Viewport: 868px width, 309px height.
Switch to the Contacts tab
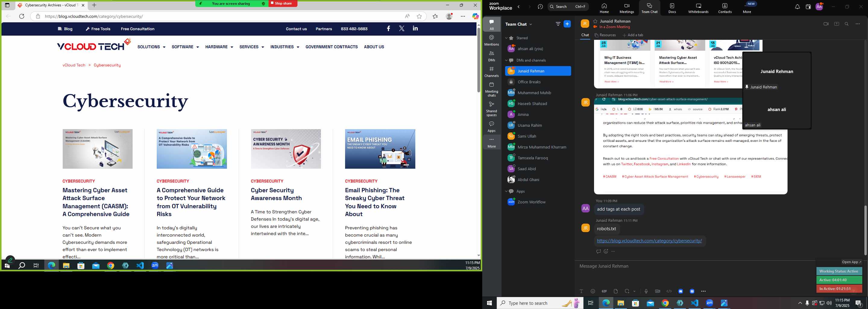coord(725,8)
